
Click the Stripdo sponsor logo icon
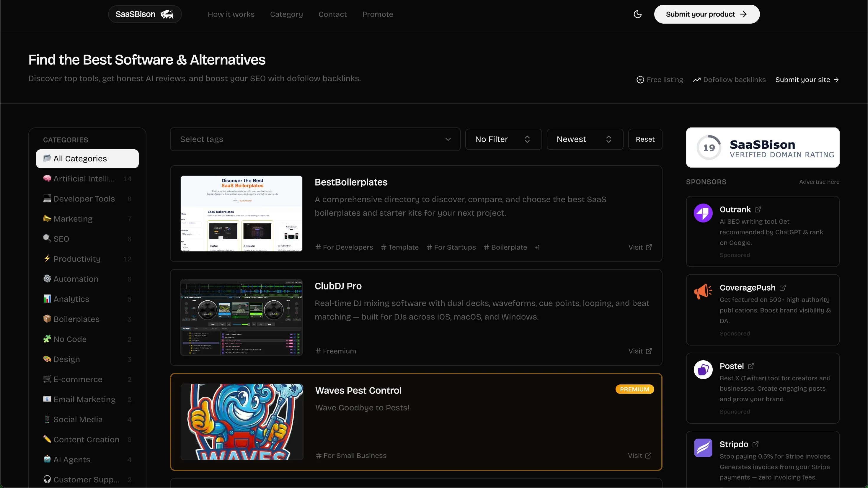click(703, 448)
